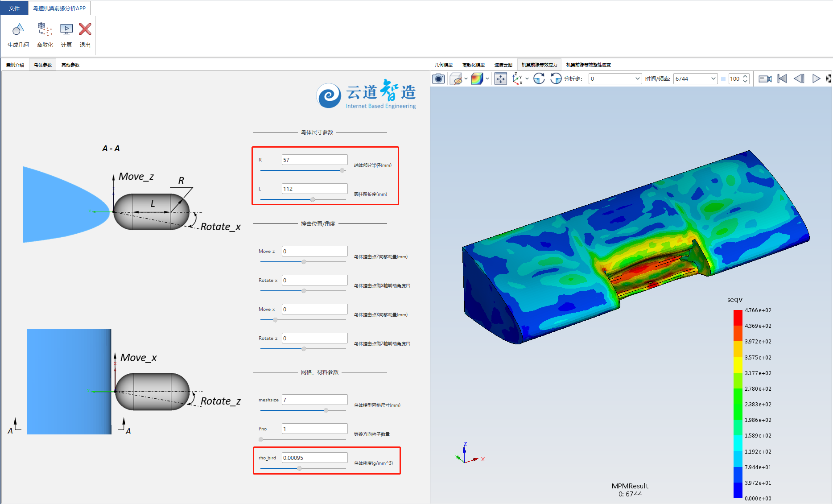This screenshot has height=504, width=833.
Task: Click the R radius slider handle
Action: coord(342,170)
